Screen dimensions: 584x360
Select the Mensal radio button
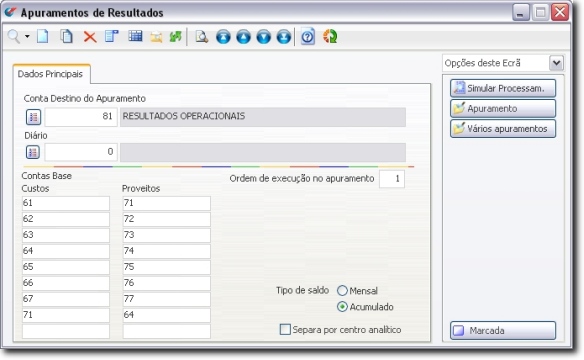[x=342, y=290]
